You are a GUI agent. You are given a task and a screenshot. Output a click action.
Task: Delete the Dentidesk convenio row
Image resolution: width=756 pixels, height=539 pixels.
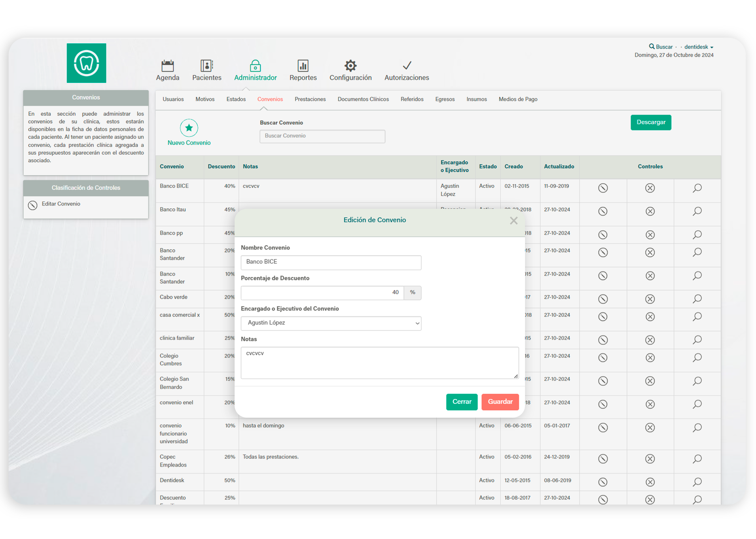pos(650,482)
